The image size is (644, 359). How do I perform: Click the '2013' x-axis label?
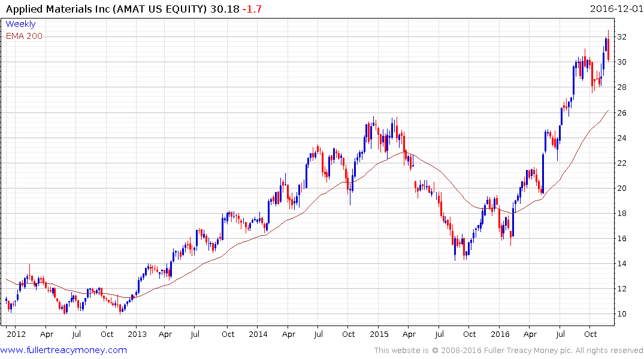point(137,334)
